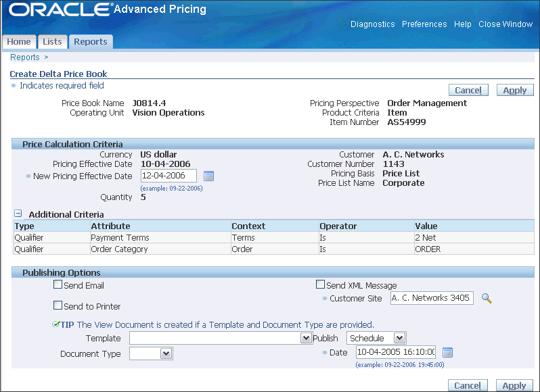Tick the Send XML Message checkbox

tap(320, 285)
